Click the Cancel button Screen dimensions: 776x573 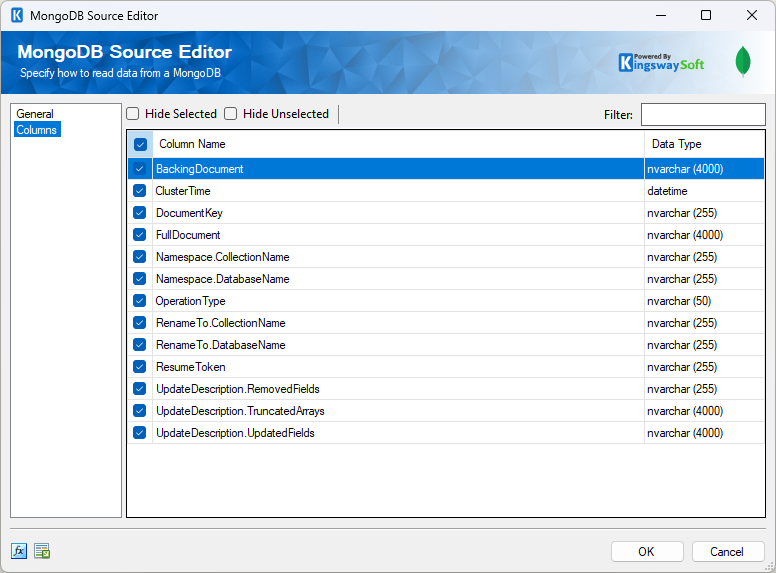[x=728, y=551]
